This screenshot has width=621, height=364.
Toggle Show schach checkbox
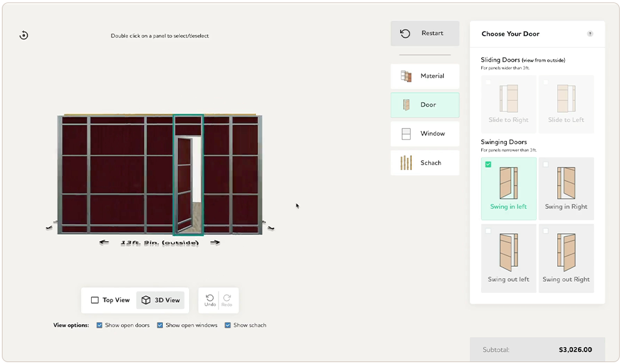[x=228, y=325]
